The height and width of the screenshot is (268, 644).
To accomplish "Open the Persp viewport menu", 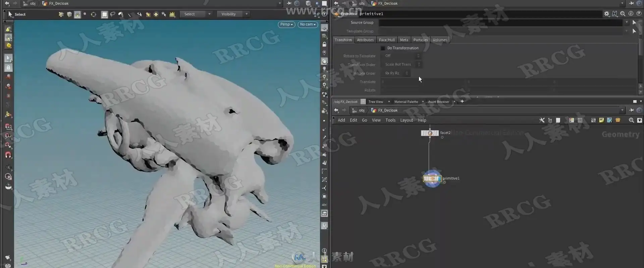I will click(x=286, y=24).
